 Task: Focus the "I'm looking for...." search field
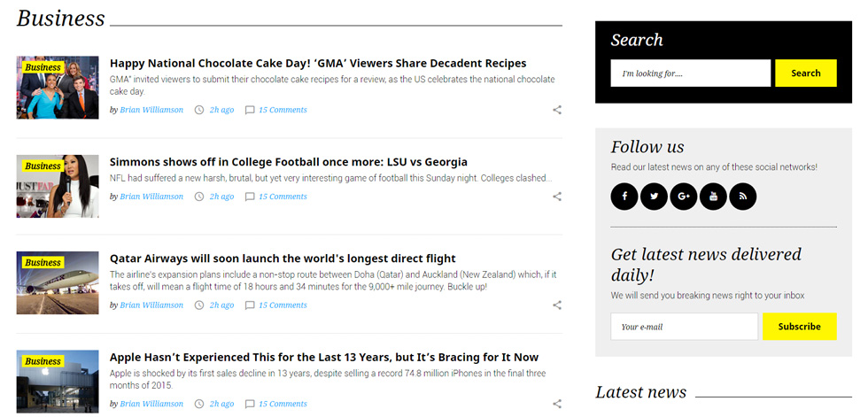coord(690,73)
